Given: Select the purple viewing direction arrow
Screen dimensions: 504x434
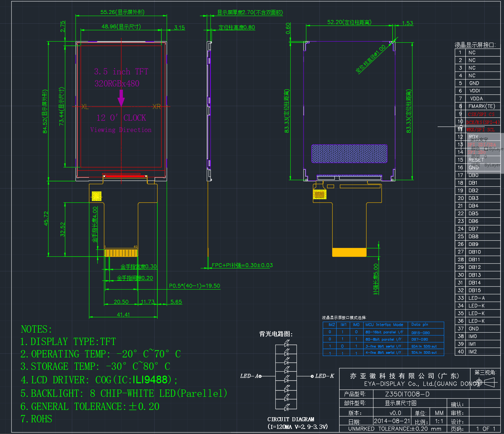Looking at the screenshot, I should point(121,98).
